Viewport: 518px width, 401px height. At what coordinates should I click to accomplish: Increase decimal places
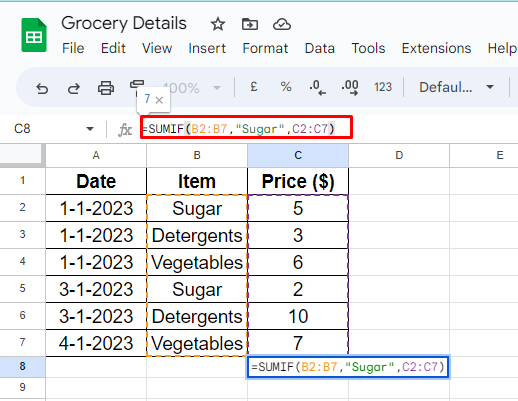[x=350, y=88]
